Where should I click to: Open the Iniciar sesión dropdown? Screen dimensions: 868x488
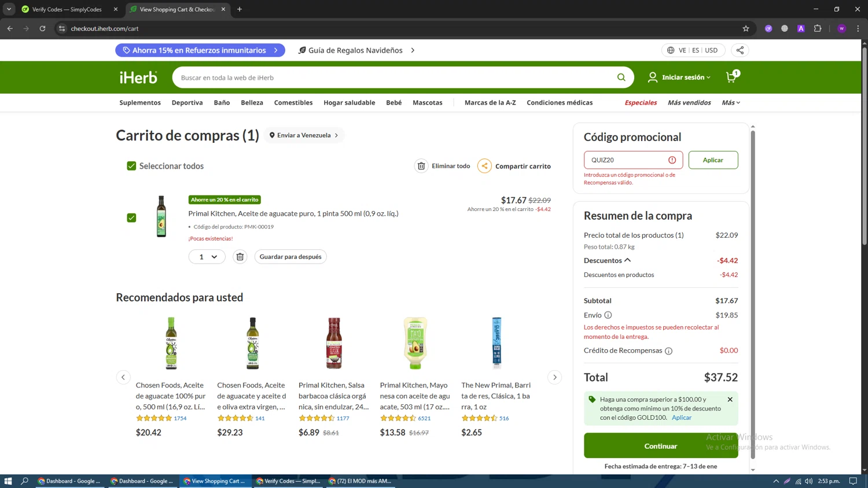coord(679,77)
